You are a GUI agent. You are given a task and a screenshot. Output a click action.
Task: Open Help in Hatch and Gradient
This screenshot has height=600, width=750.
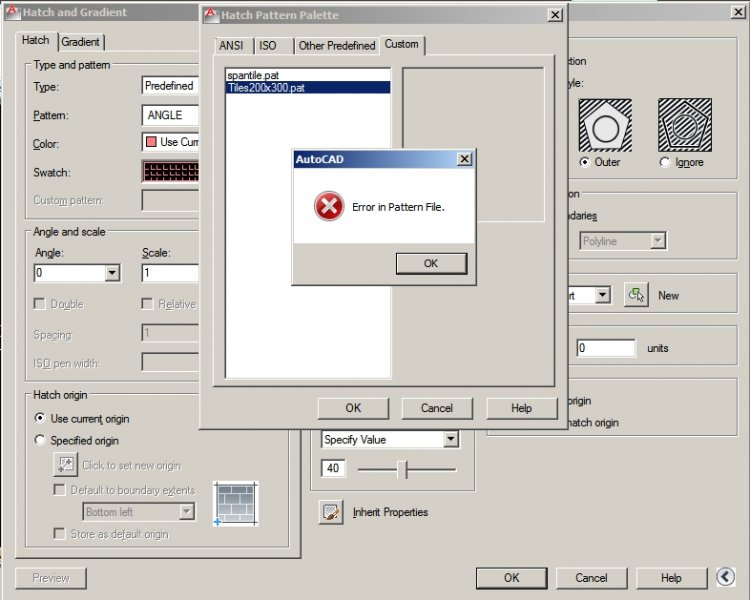(671, 578)
